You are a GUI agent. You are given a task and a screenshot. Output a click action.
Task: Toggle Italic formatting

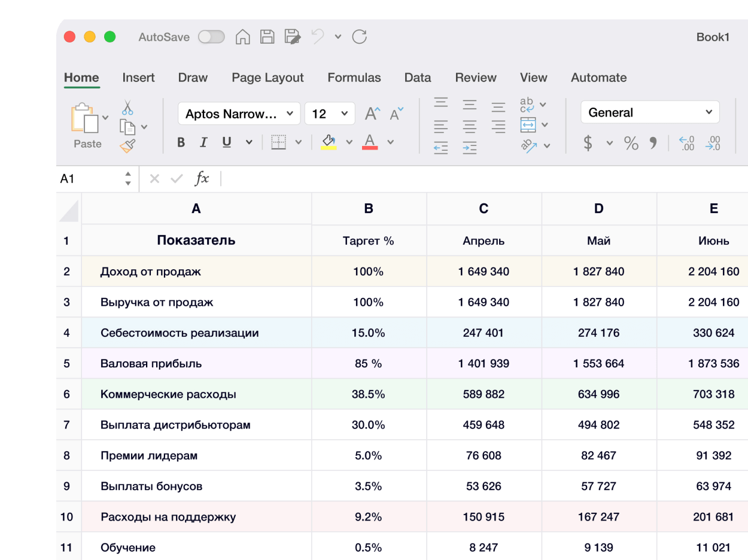click(203, 142)
